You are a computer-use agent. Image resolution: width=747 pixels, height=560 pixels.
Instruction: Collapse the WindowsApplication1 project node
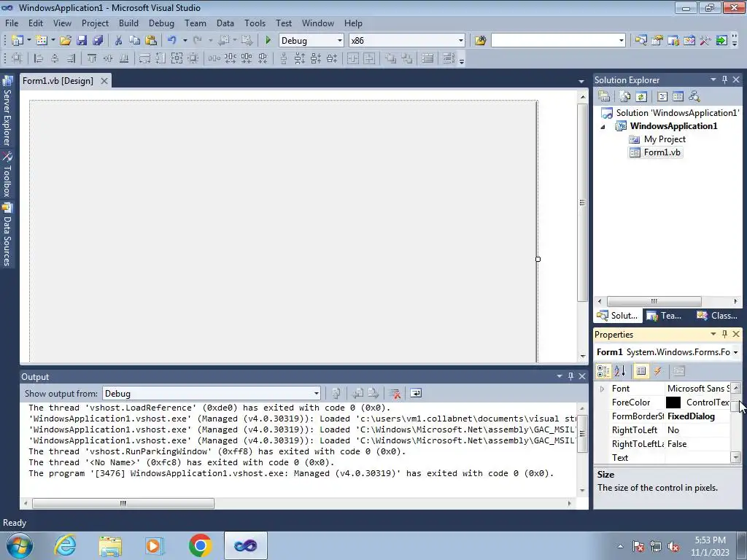tap(603, 127)
